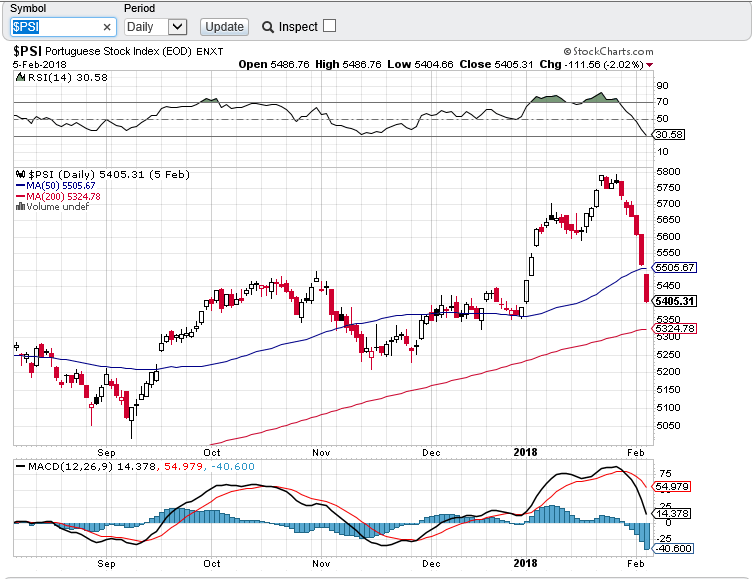Click the 'High 5486.76' value
This screenshot has width=752, height=579.
pos(348,64)
